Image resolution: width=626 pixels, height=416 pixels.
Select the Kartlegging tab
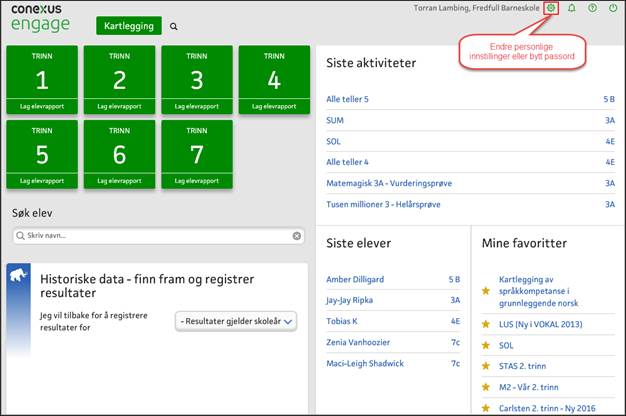point(129,26)
